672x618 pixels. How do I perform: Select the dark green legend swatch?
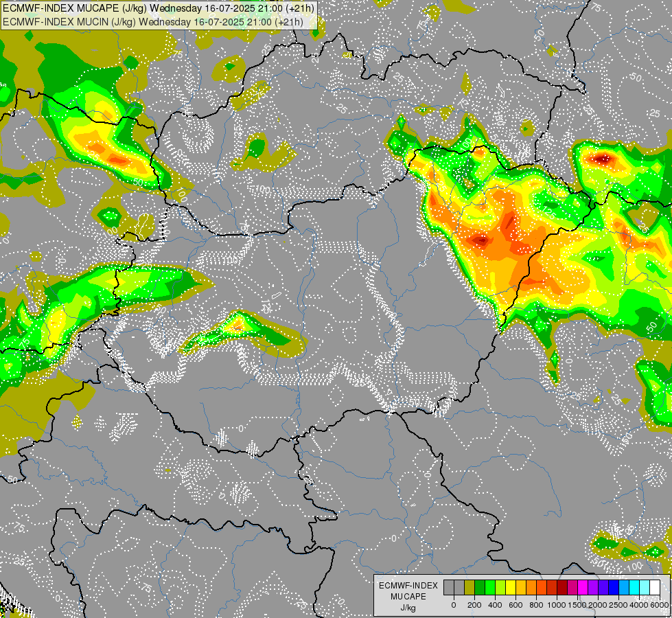[480, 587]
